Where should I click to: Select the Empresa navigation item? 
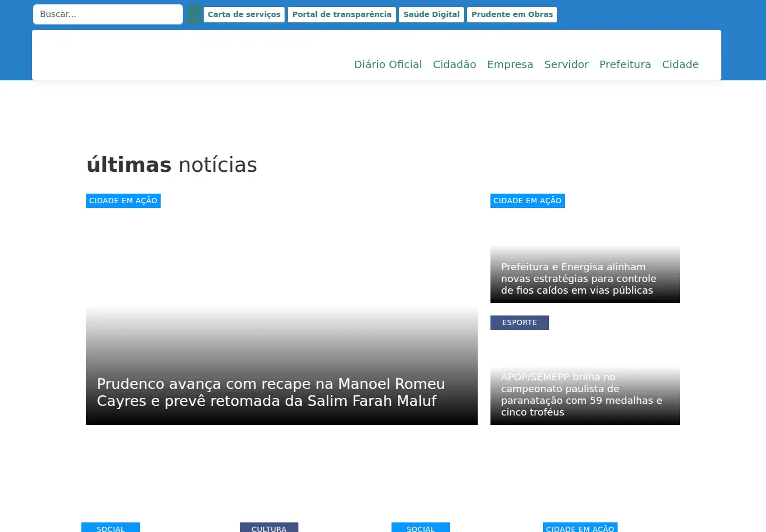[x=510, y=64]
